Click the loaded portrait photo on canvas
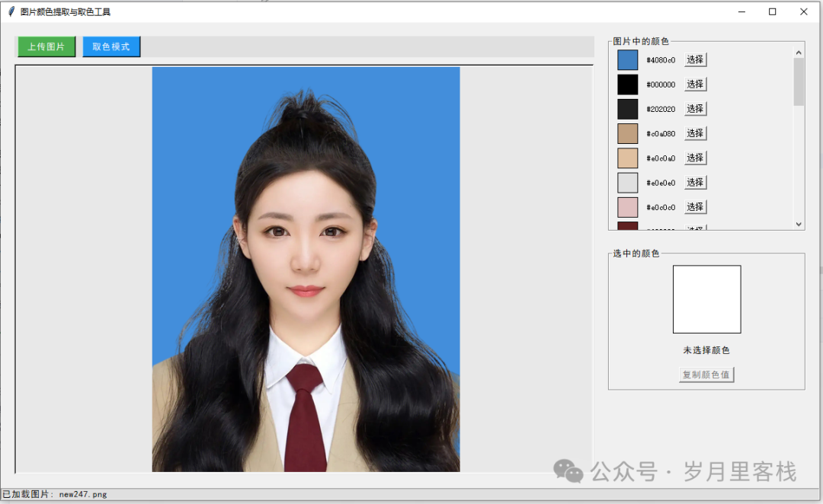 (306, 269)
